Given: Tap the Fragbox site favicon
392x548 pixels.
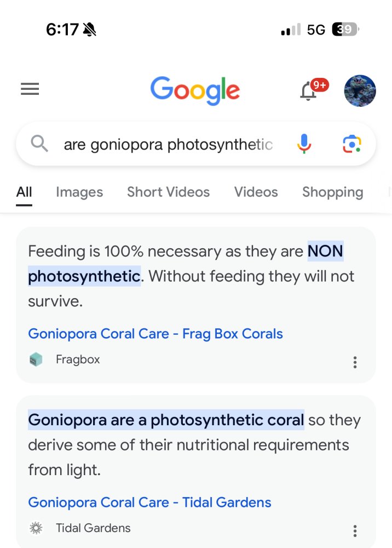Looking at the screenshot, I should [x=36, y=360].
